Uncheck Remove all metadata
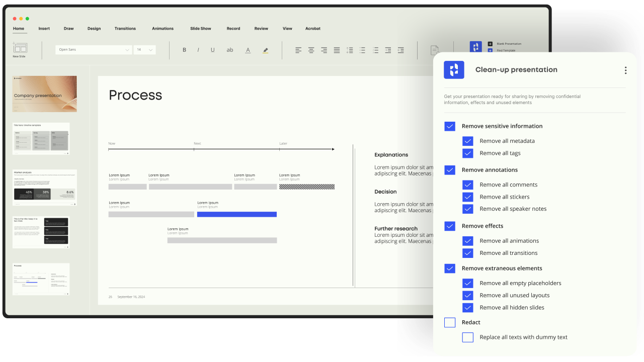The image size is (644, 362). tap(468, 141)
